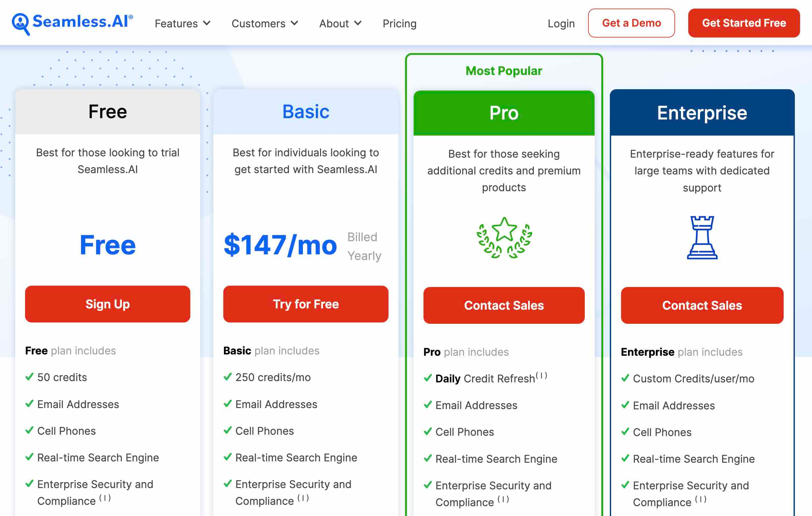Image resolution: width=812 pixels, height=516 pixels.
Task: Click 'Free plan includes' heading
Action: point(70,351)
